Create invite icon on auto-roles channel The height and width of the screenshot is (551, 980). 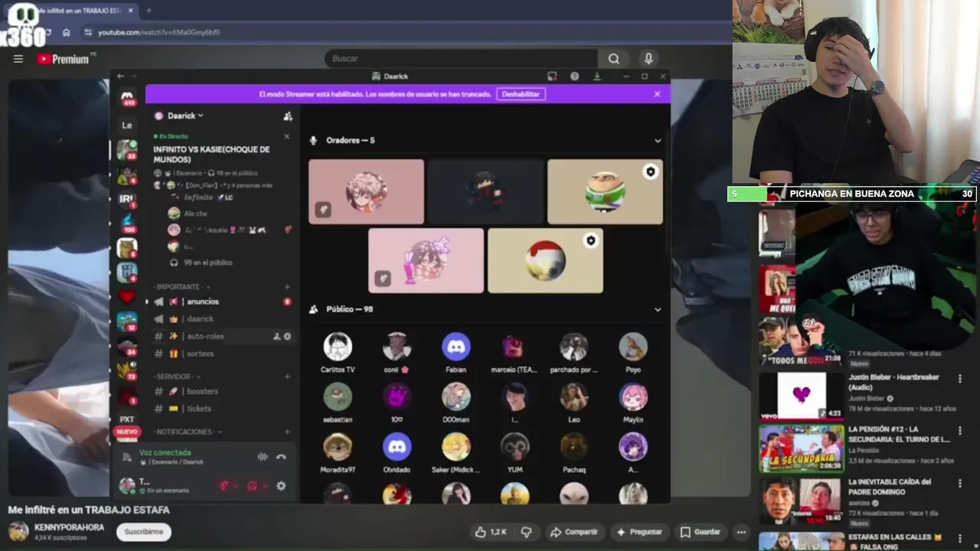(x=276, y=336)
